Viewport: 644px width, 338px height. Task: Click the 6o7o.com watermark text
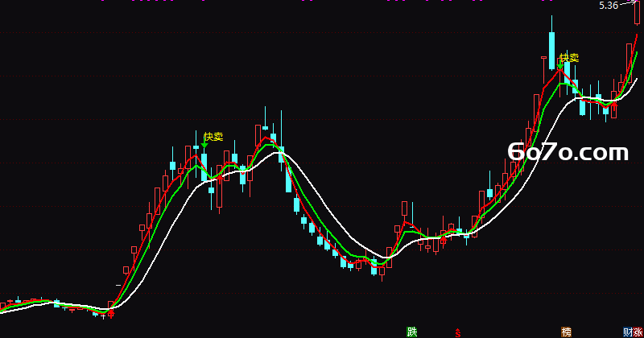pos(568,152)
